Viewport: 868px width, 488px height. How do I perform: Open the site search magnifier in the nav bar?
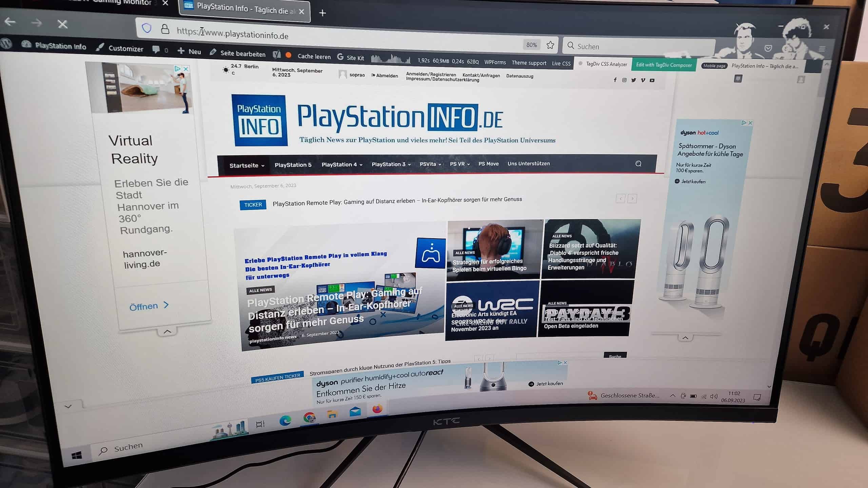click(638, 164)
